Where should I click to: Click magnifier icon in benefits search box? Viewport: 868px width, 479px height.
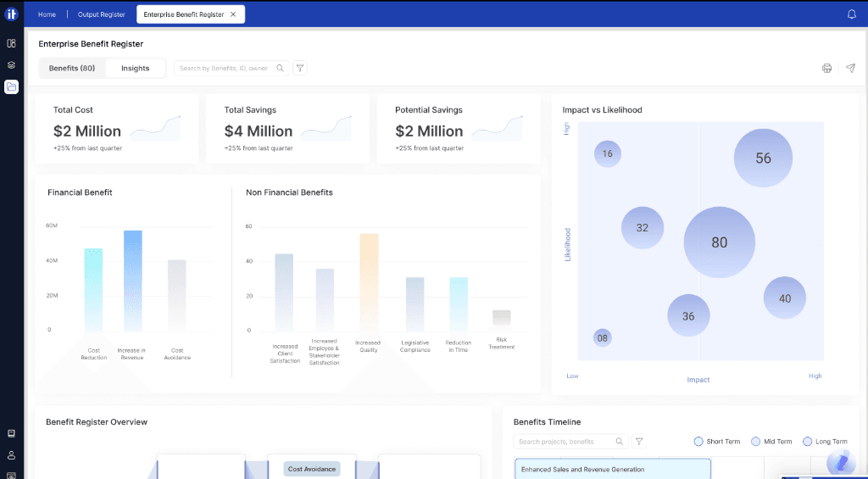coord(280,68)
